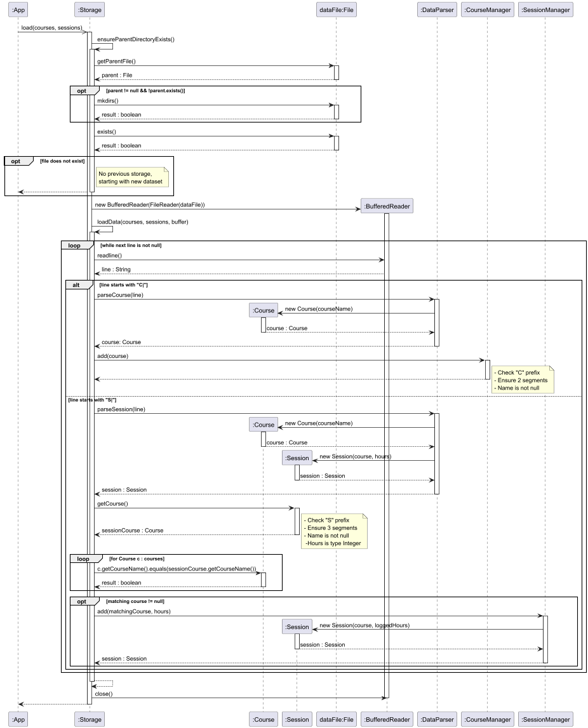This screenshot has width=588, height=728.
Task: Select the opt label for file does not exist
Action: pyautogui.click(x=17, y=161)
